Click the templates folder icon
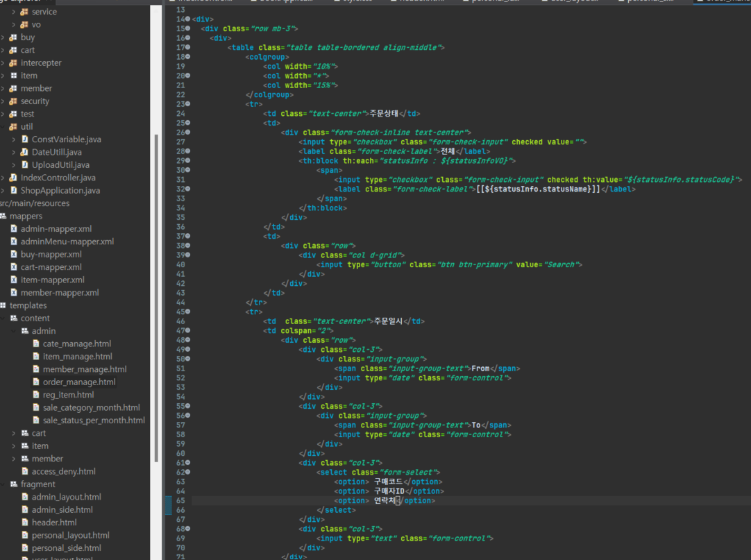 (3, 305)
